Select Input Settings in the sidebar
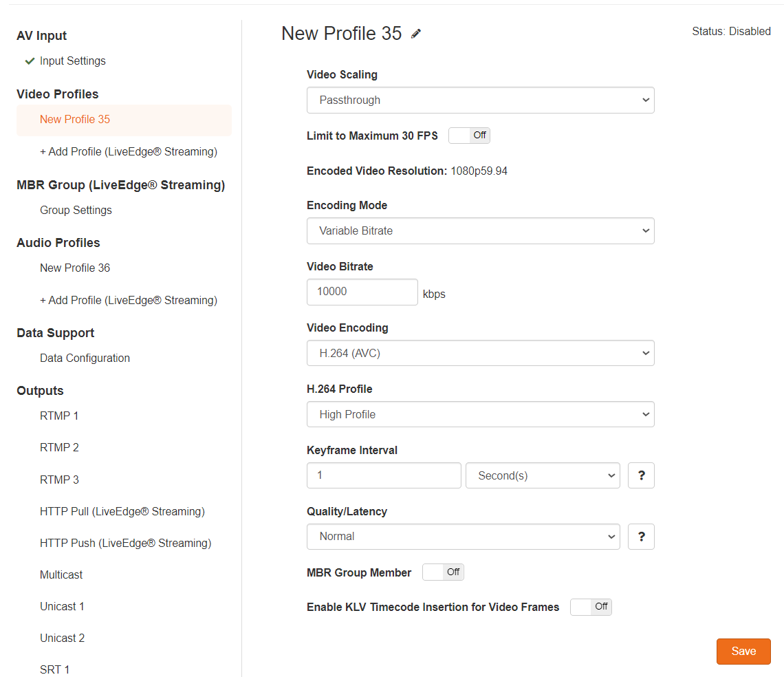 72,61
